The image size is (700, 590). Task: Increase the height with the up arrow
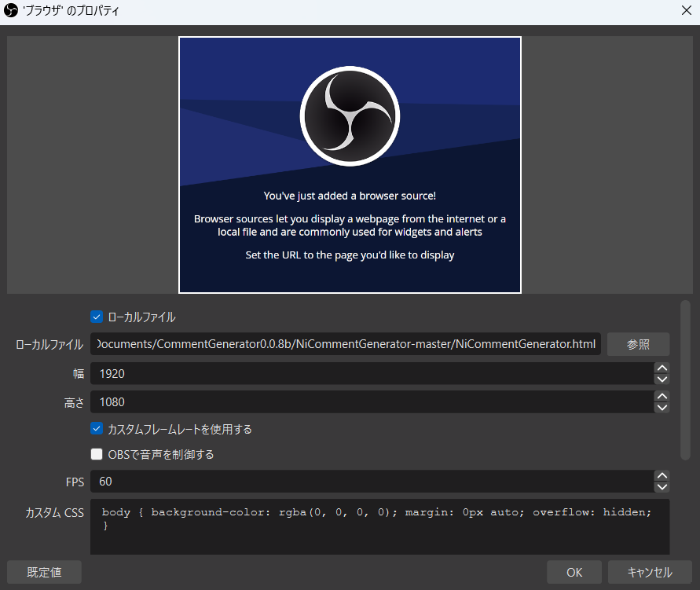pos(662,396)
